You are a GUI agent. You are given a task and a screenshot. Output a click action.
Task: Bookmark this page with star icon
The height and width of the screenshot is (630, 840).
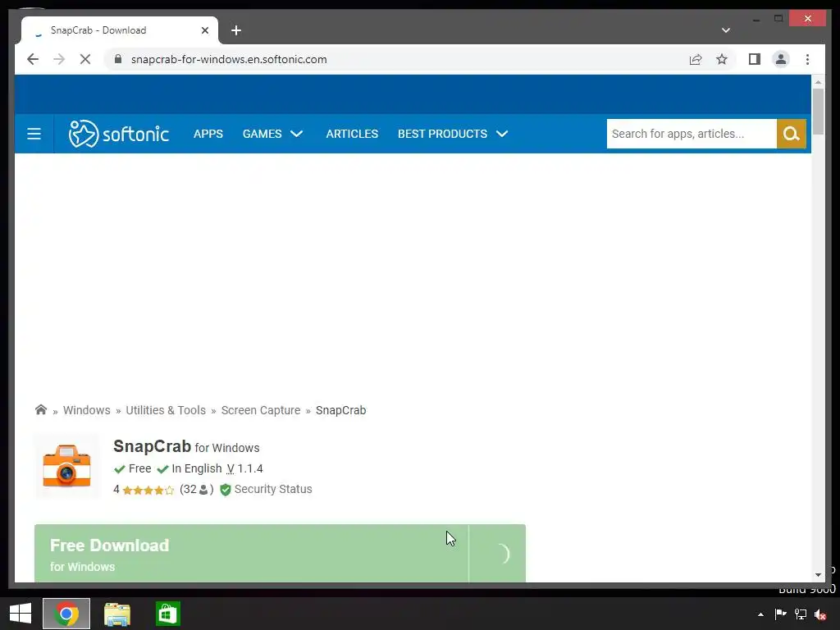click(x=722, y=59)
